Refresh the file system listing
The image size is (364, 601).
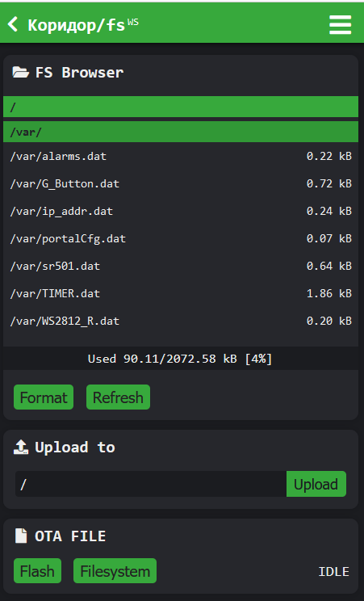coord(118,397)
